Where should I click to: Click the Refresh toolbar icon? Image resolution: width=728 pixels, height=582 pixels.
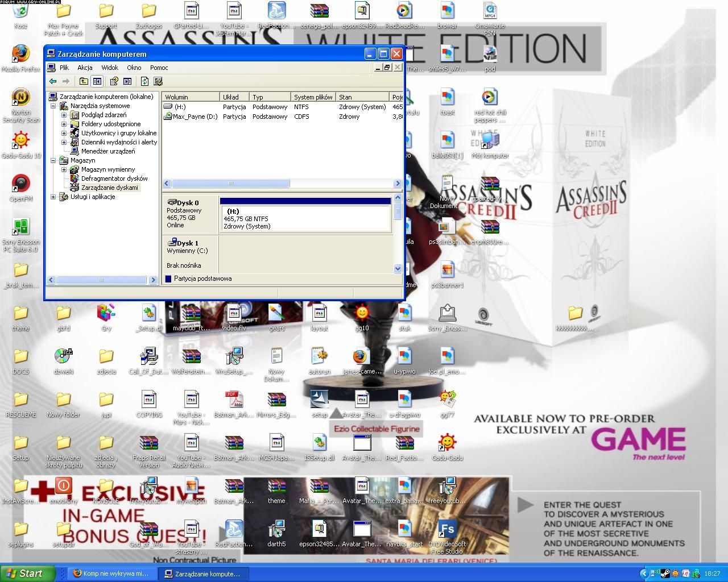point(144,81)
